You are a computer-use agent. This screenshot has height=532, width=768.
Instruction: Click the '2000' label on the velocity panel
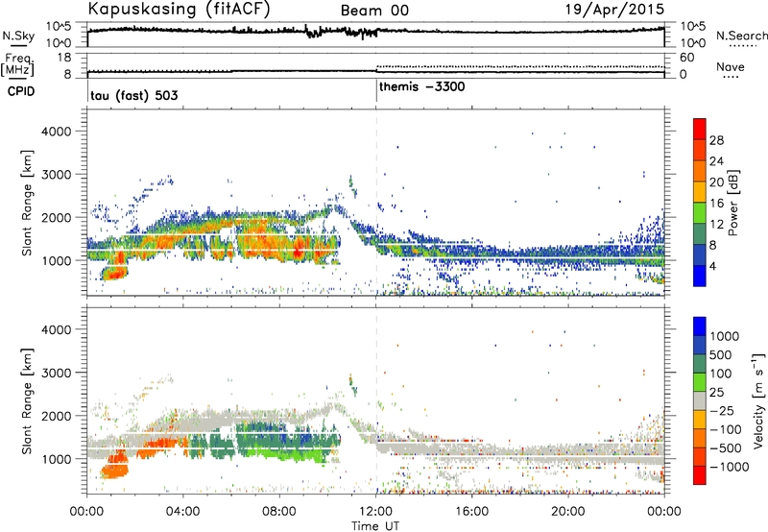tap(56, 416)
